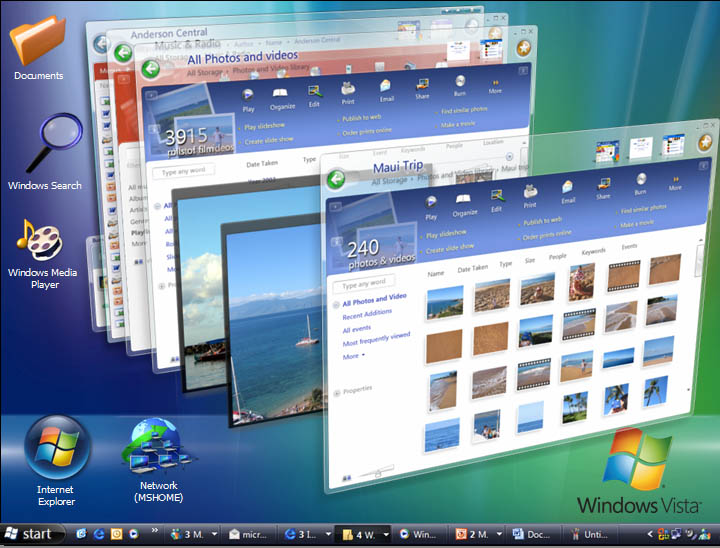Open the Recent Additions link
720x548 pixels.
tap(367, 314)
